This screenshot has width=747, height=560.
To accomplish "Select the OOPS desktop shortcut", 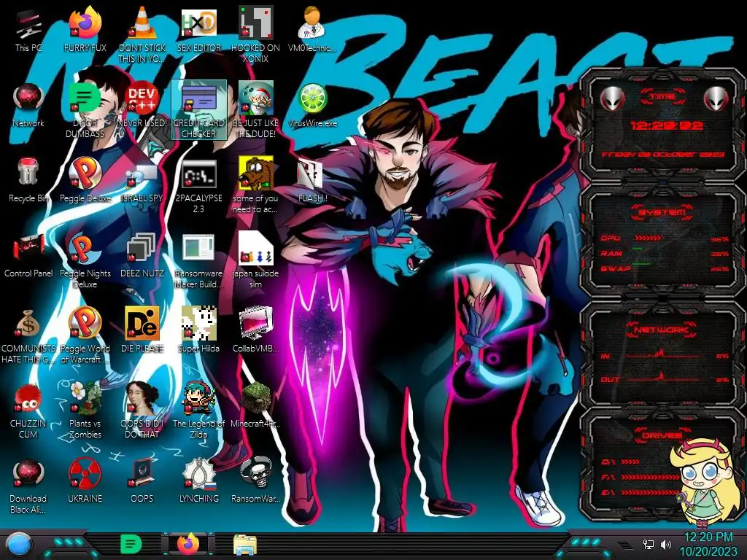I will pos(142,481).
